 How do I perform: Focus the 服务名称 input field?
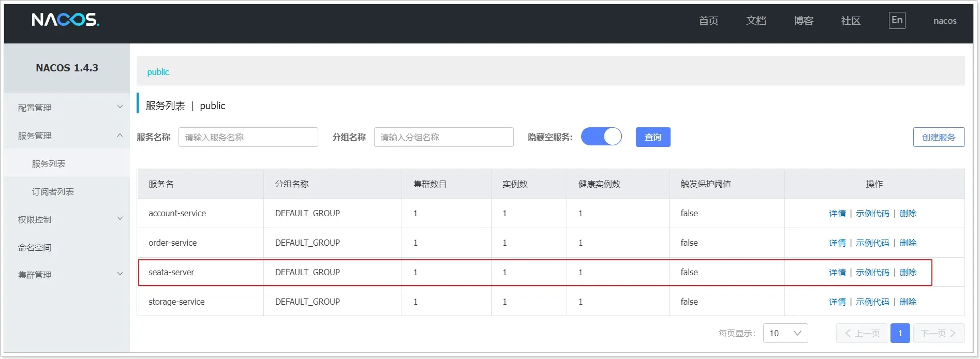(x=248, y=137)
